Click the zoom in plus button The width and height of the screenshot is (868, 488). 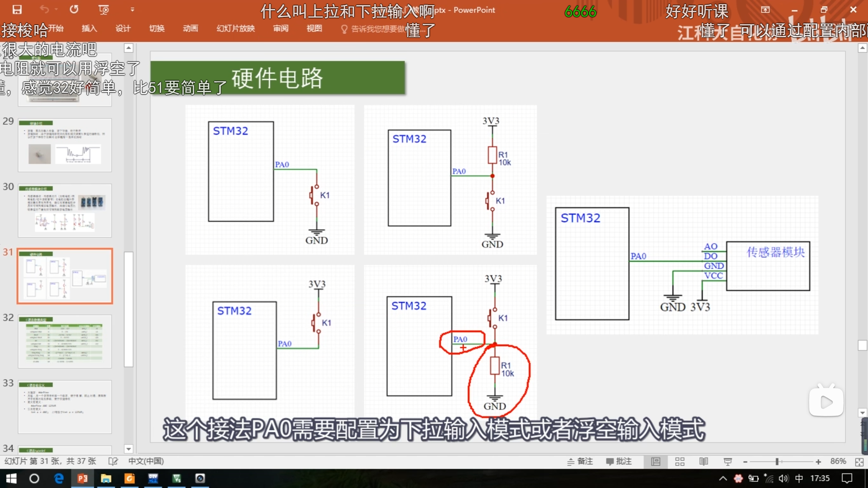pyautogui.click(x=818, y=462)
